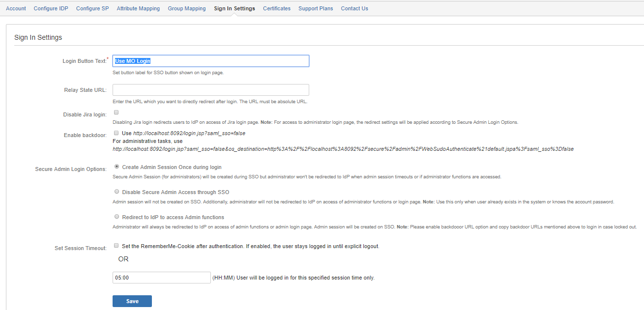Click the Sign In Settings heading
Image resolution: width=644 pixels, height=310 pixels.
point(38,37)
